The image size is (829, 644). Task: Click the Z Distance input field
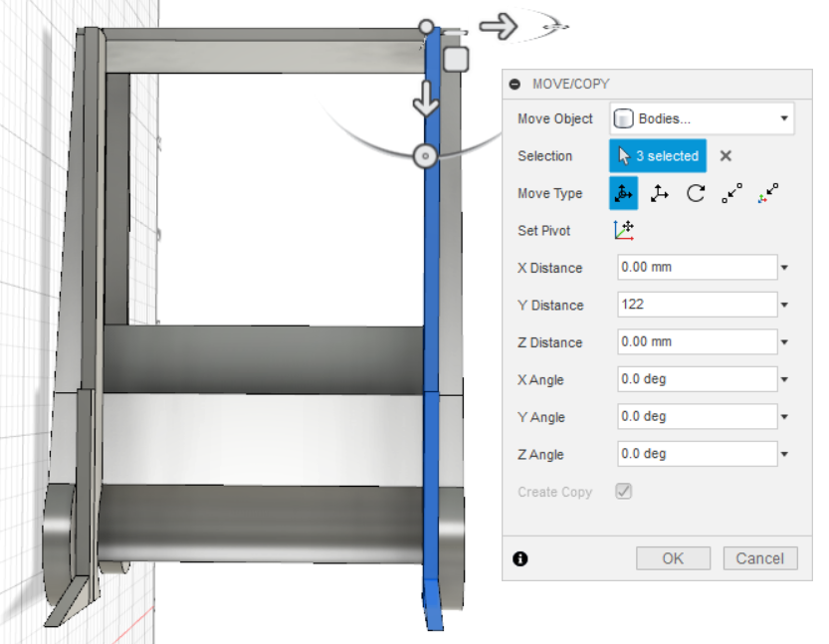coord(697,342)
